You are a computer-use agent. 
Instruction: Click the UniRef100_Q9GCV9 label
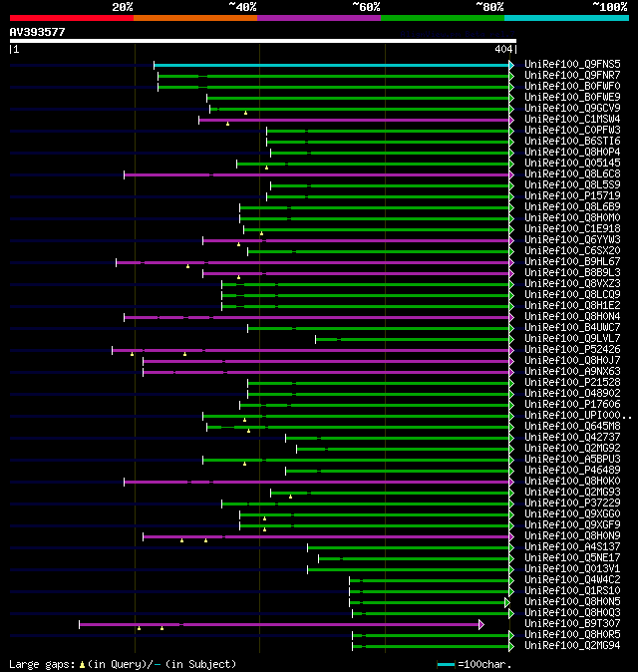tap(572, 108)
